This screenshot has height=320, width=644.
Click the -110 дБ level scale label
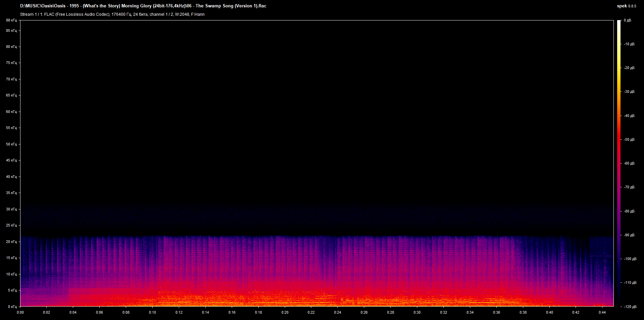(630, 283)
